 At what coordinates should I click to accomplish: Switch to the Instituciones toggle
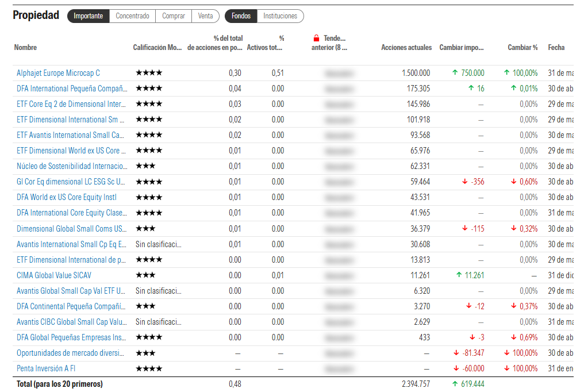[x=280, y=16]
